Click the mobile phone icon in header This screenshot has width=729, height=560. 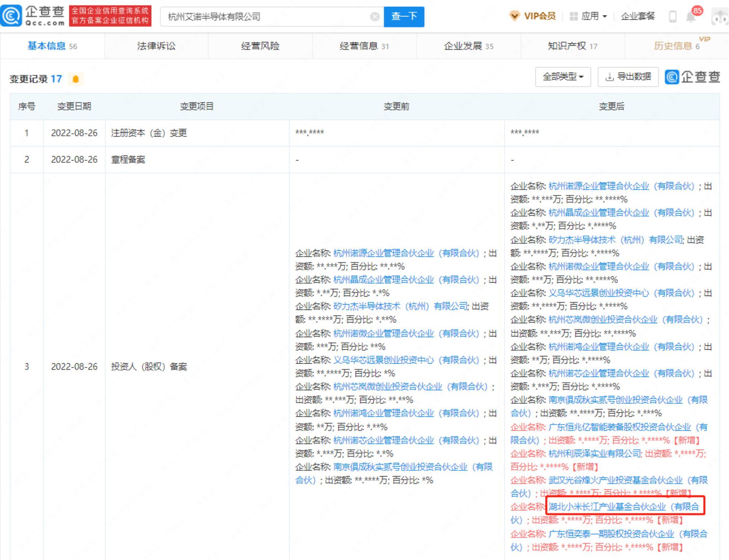point(673,16)
